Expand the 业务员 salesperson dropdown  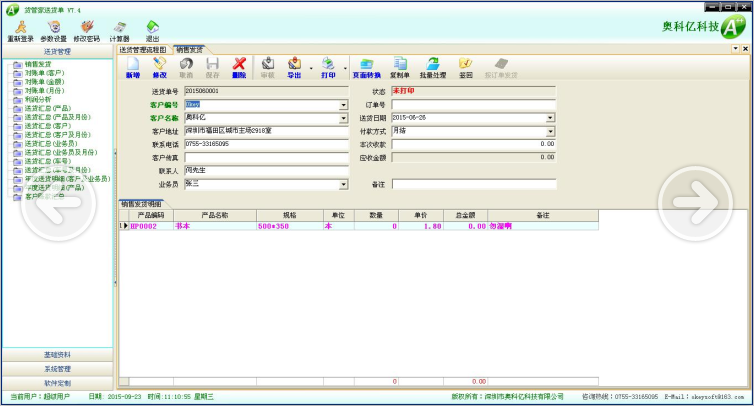(x=343, y=184)
